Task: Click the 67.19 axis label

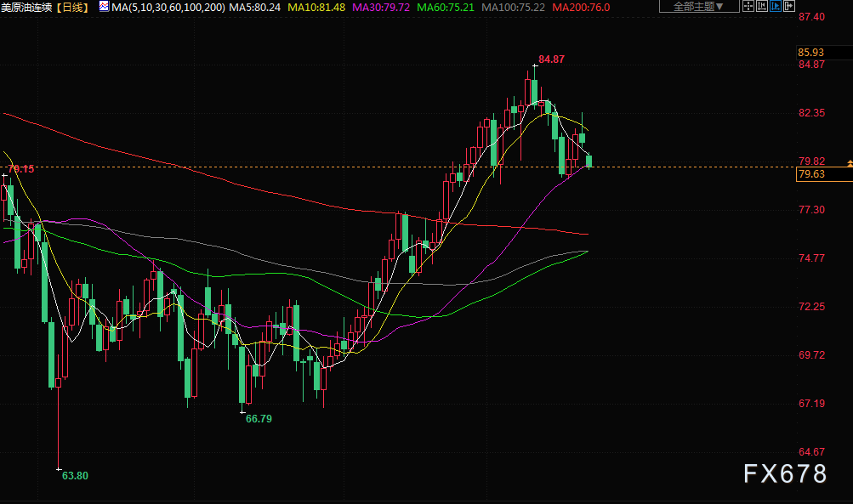Action: 811,404
